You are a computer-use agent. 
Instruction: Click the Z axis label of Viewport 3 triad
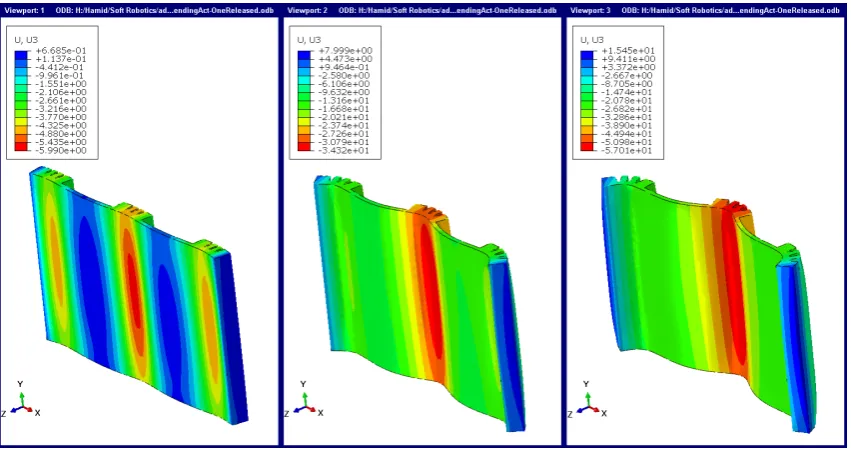(569, 414)
